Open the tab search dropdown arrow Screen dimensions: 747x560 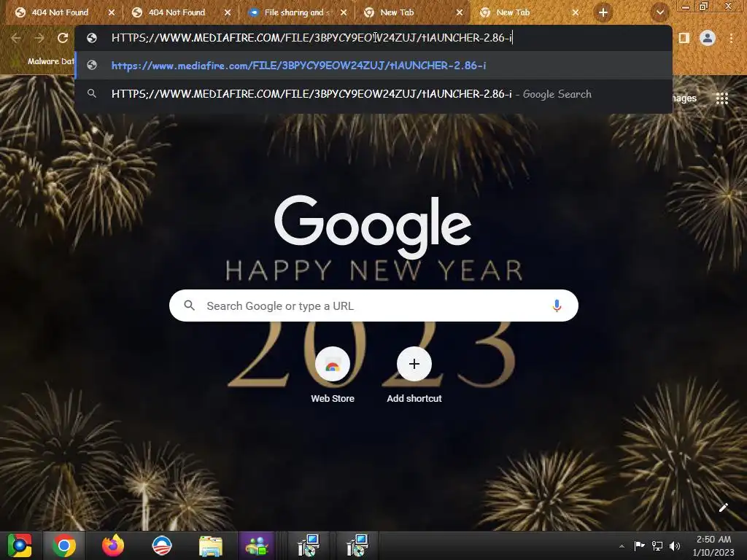coord(660,13)
